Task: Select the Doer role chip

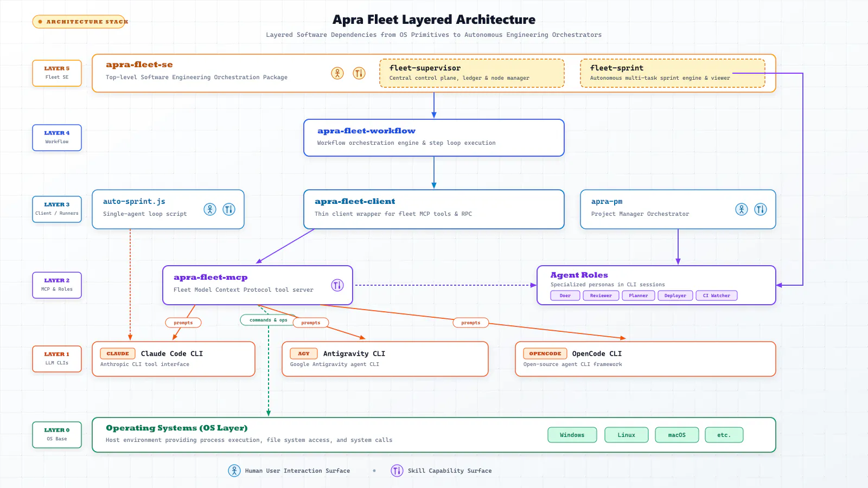Action: point(565,296)
